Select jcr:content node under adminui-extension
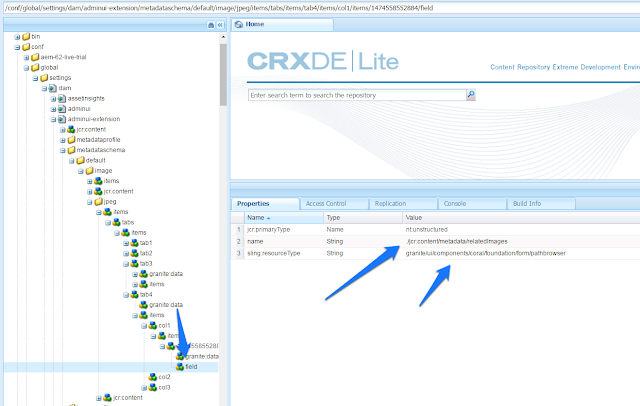The image size is (640, 406). pyautogui.click(x=91, y=129)
